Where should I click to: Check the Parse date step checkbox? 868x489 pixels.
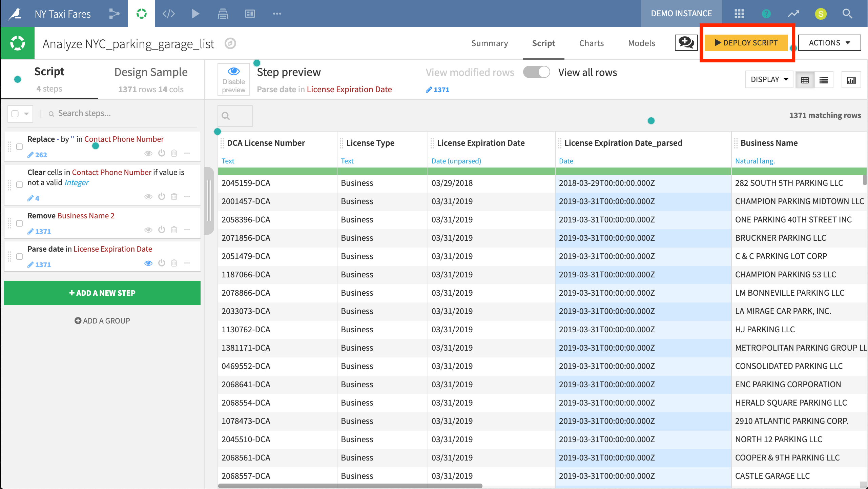20,256
